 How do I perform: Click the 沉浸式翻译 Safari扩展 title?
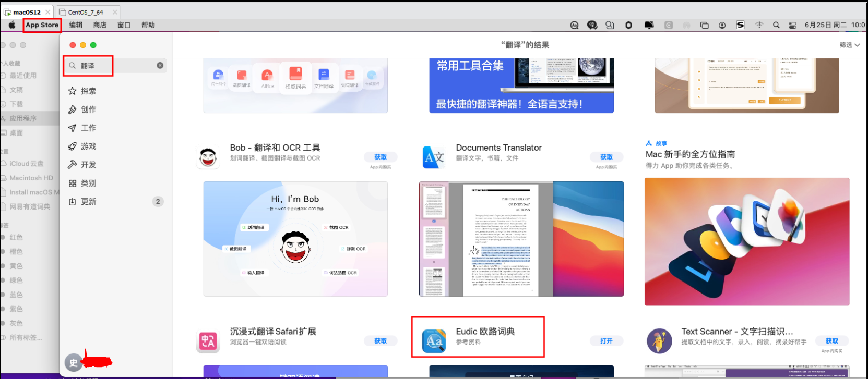pos(273,332)
